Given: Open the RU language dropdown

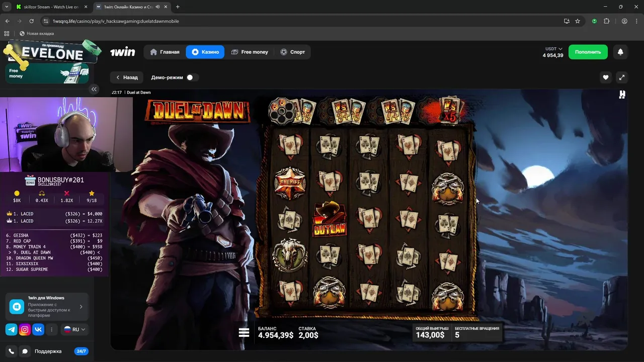Looking at the screenshot, I should pyautogui.click(x=74, y=330).
